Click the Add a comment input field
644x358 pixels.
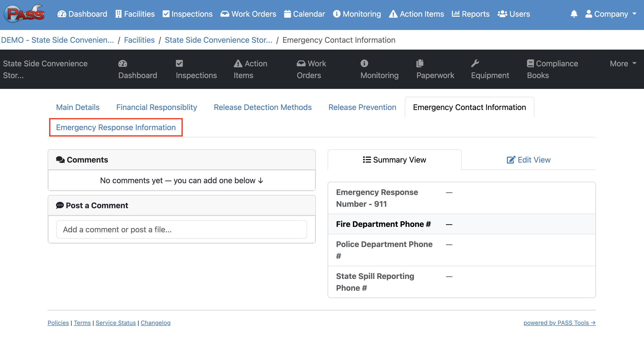point(182,229)
